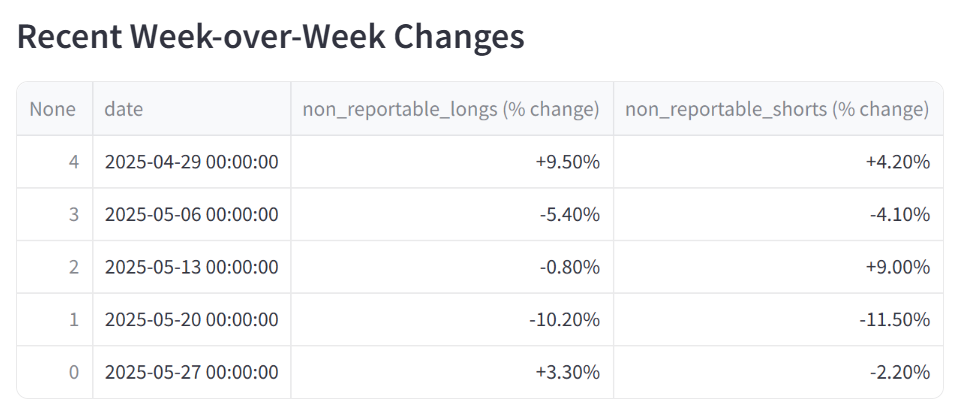Select the 2025-04-29 date cell
This screenshot has width=956, height=402.
click(x=191, y=162)
